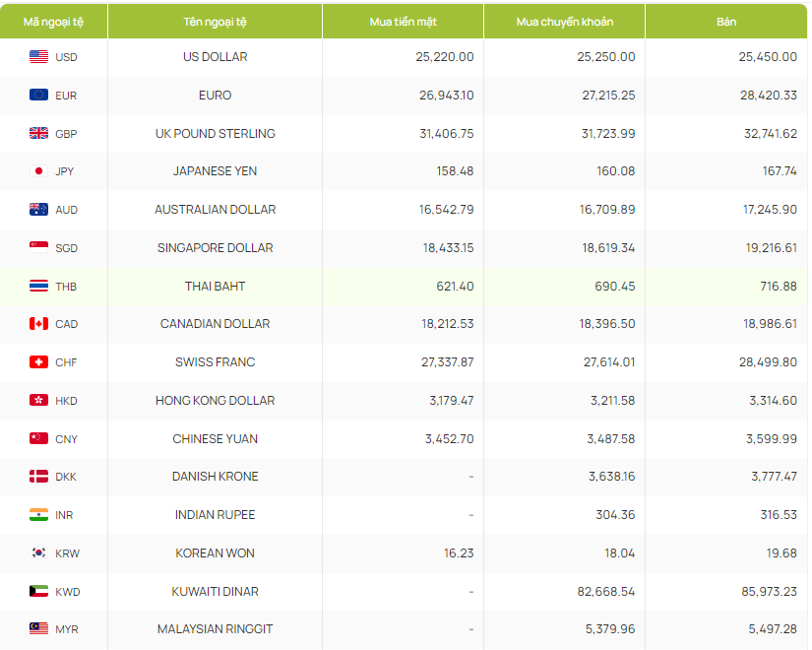Click the USD sell rate 25,450.00

768,57
